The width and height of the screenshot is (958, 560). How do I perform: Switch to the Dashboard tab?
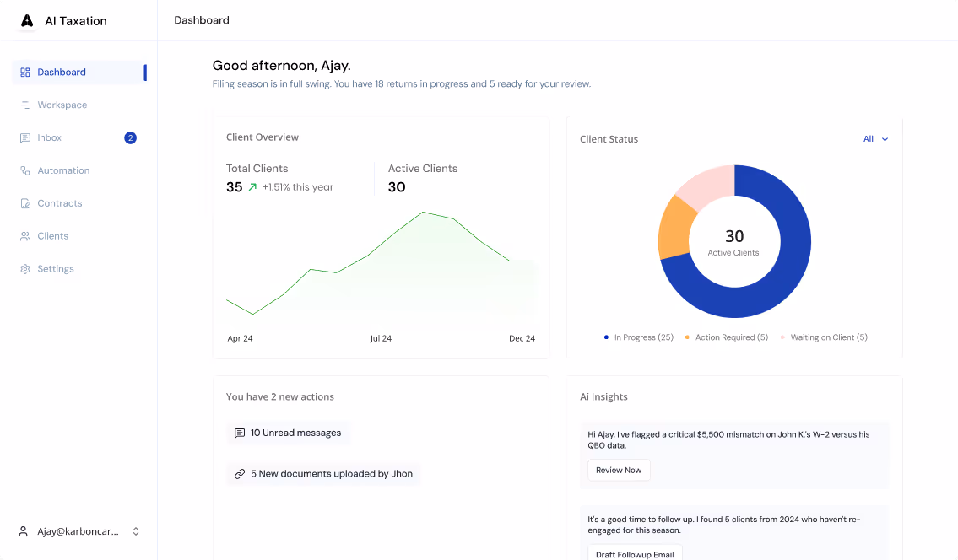click(61, 72)
